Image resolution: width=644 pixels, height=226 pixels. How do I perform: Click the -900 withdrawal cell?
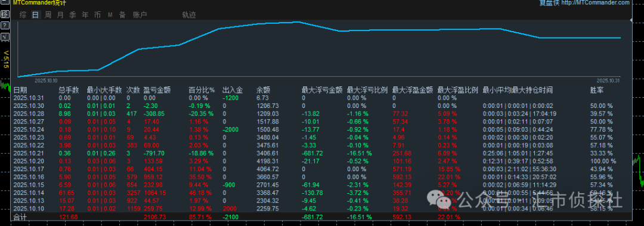229,184
